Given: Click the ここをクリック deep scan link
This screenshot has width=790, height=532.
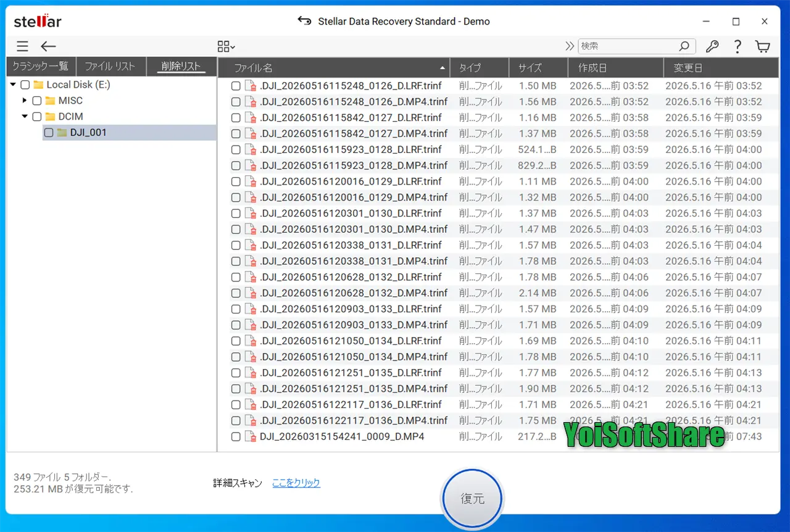Looking at the screenshot, I should point(296,483).
